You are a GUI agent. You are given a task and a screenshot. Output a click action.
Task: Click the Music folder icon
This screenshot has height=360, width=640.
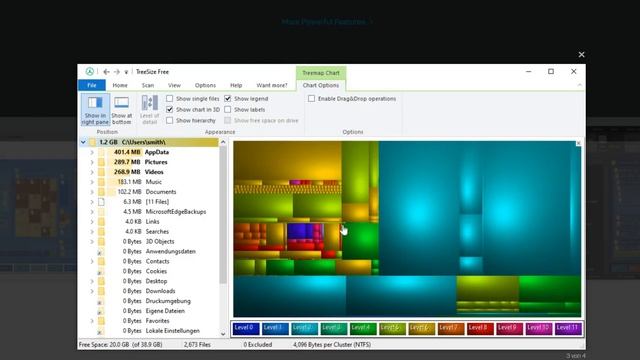click(x=101, y=182)
